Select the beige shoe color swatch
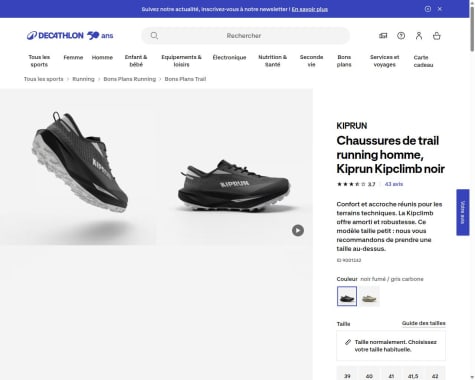 369,296
